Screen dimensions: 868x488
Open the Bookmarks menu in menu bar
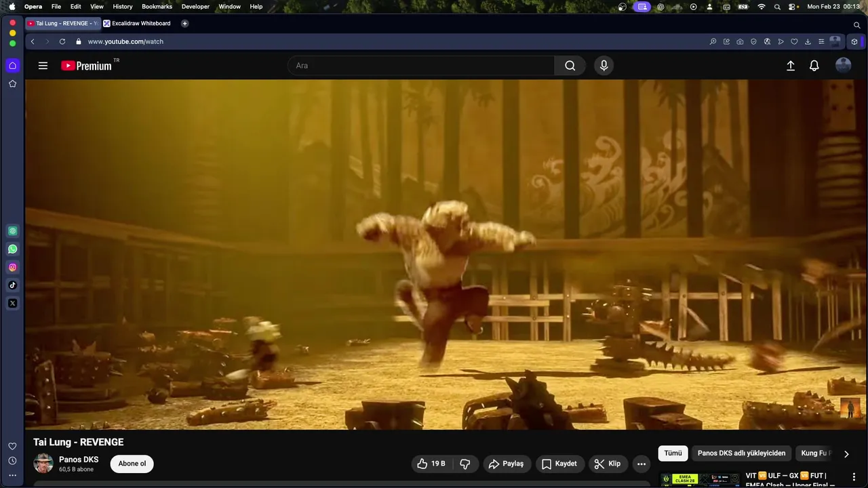tap(157, 6)
